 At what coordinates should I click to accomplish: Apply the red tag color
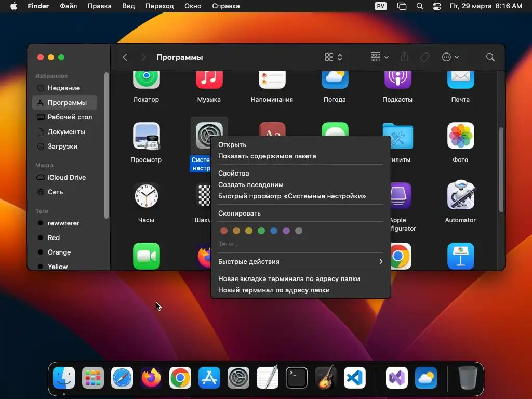pyautogui.click(x=224, y=231)
